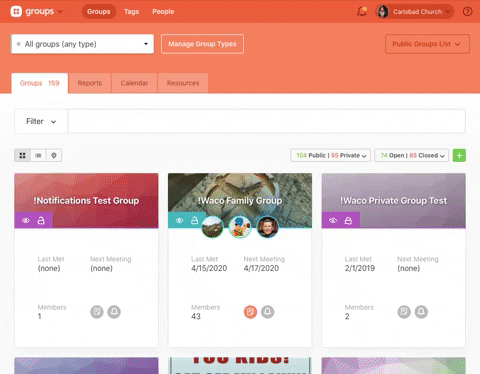Go to the People nav item
This screenshot has width=480, height=374.
(x=163, y=12)
